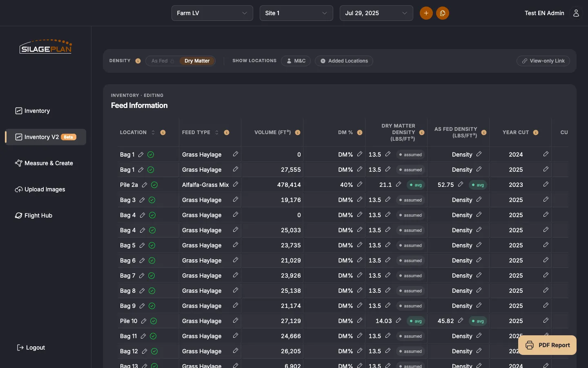This screenshot has width=588, height=368.
Task: Click Logout in the sidebar
Action: coord(31,348)
